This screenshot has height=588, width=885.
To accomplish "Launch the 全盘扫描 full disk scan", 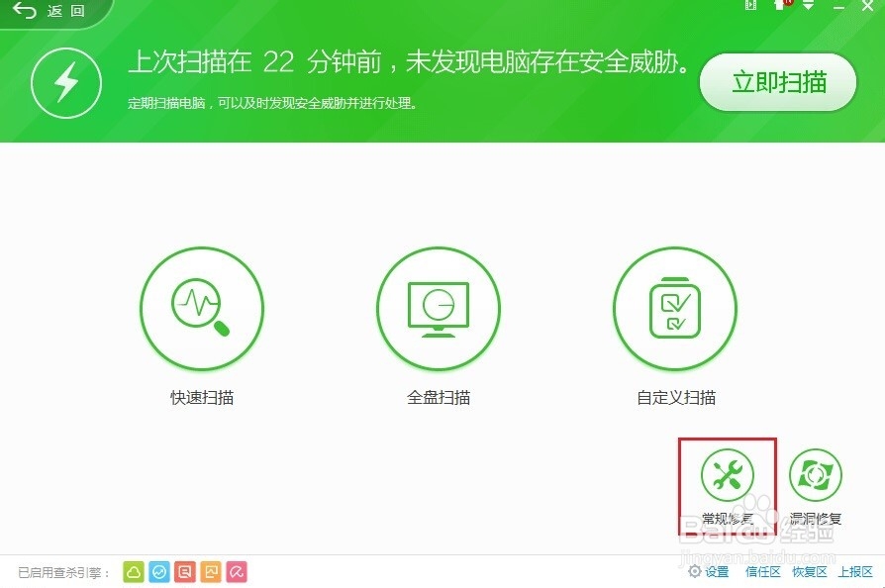I will pyautogui.click(x=439, y=308).
